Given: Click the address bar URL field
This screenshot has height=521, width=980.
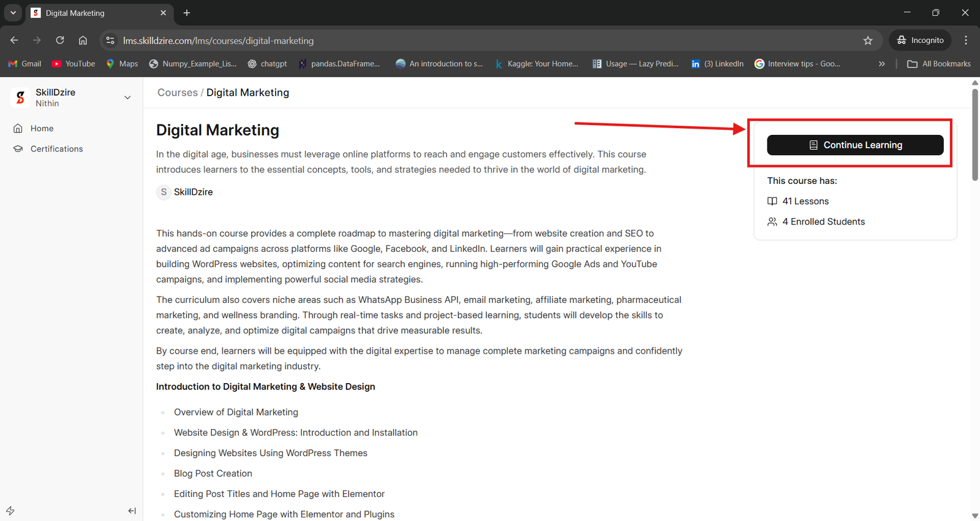Looking at the screenshot, I should 429,40.
